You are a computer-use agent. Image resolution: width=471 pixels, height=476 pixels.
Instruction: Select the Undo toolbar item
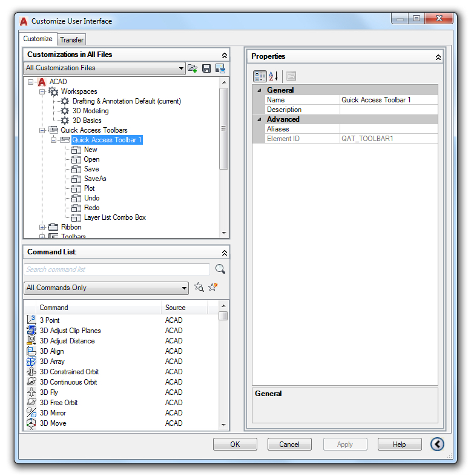tap(91, 198)
